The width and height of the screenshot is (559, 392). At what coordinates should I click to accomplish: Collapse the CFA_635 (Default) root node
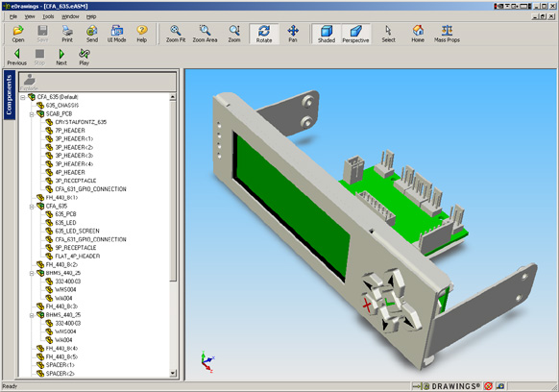[x=23, y=97]
